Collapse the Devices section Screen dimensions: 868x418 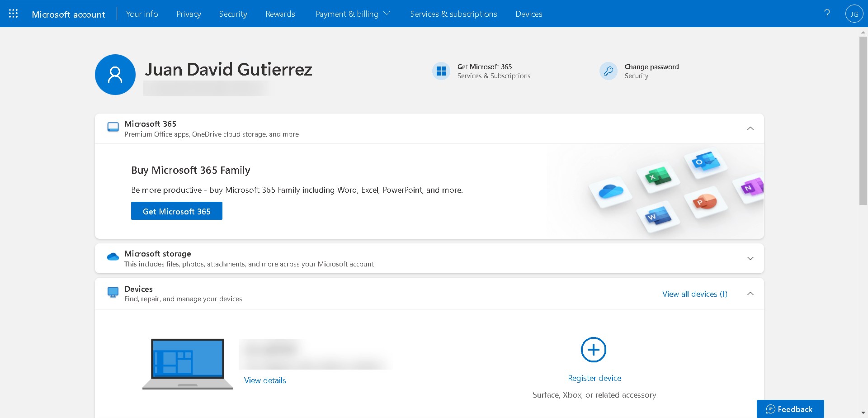coord(750,294)
